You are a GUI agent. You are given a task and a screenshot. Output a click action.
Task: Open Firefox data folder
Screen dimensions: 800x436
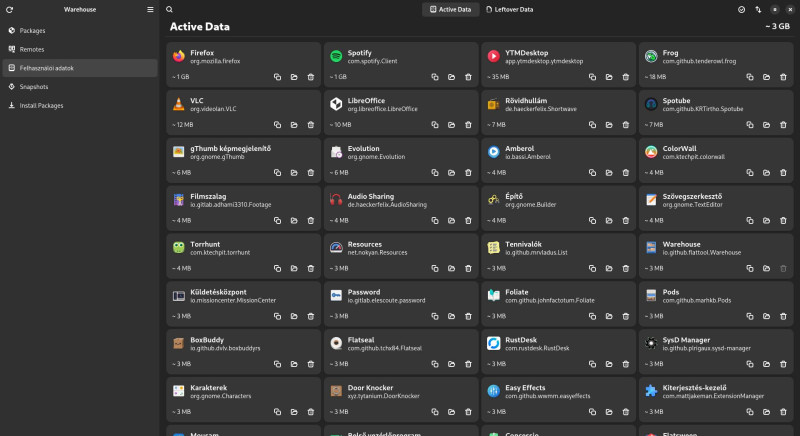(294, 77)
